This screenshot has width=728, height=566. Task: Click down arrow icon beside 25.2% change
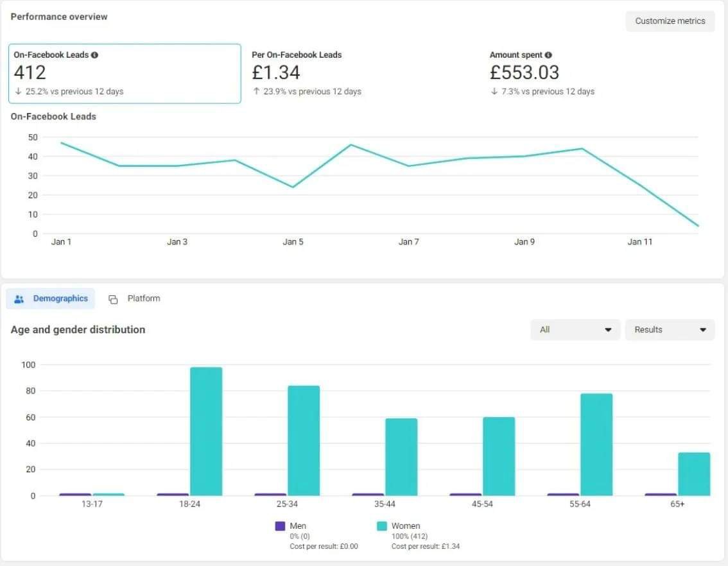(x=18, y=92)
